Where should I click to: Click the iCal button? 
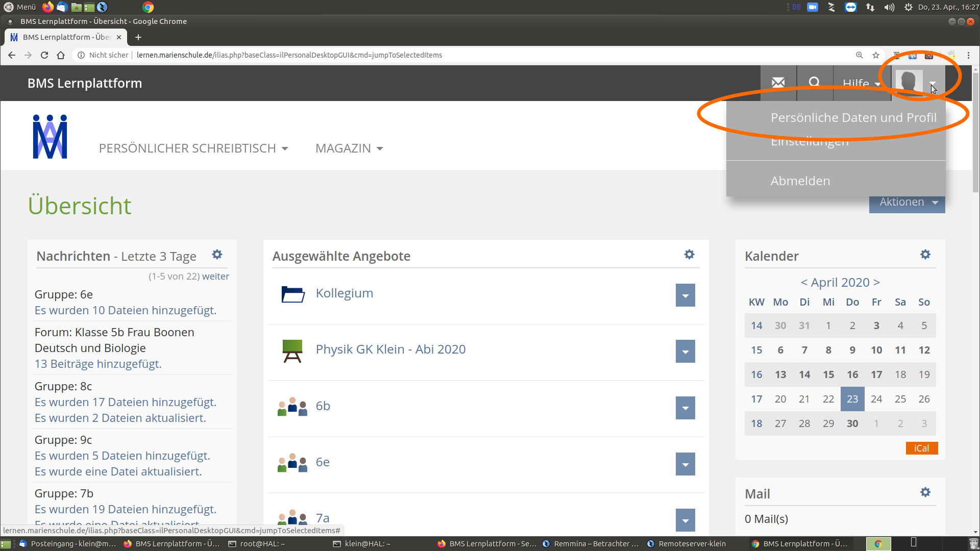[x=921, y=448]
